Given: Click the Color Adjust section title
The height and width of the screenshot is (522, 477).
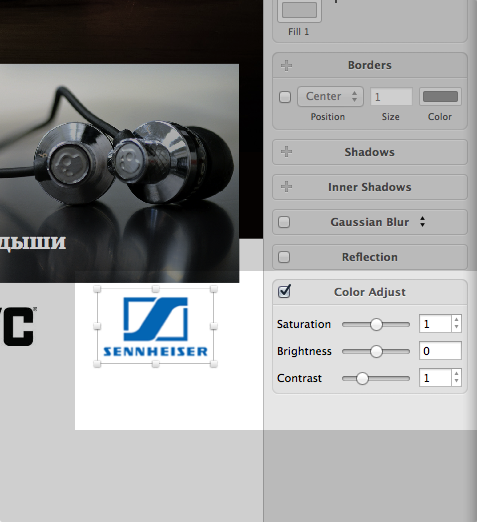Looking at the screenshot, I should coord(370,292).
